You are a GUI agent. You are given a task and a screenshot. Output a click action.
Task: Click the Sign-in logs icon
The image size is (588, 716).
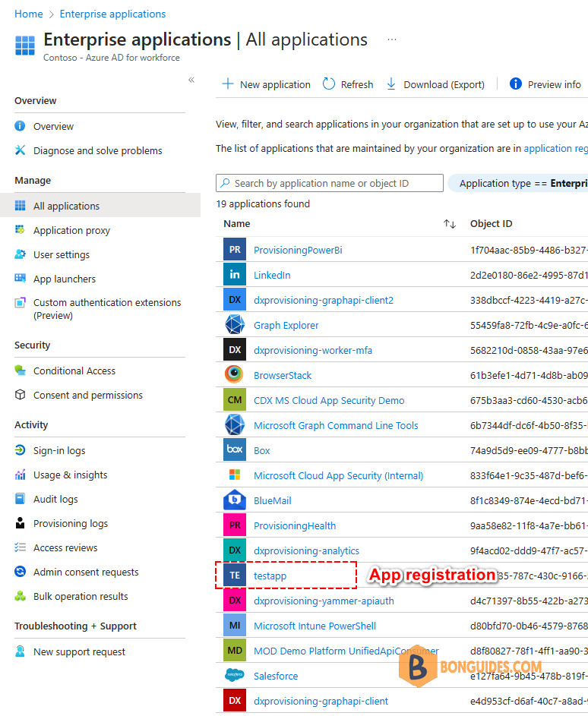(x=20, y=450)
